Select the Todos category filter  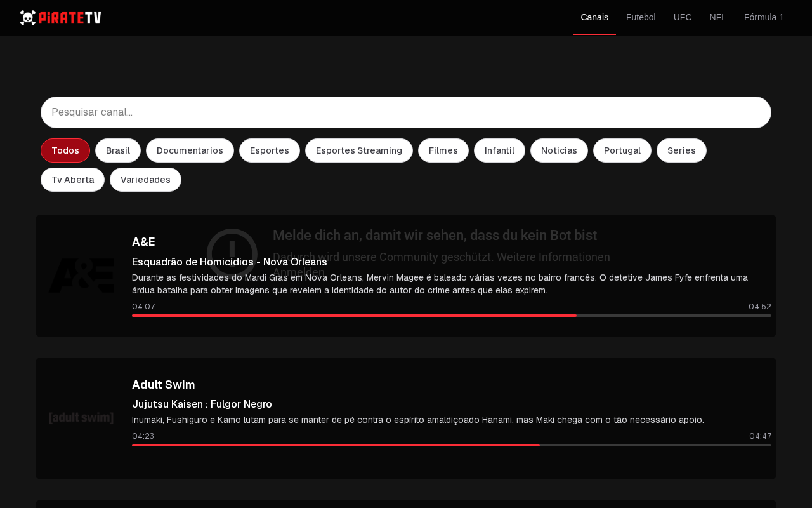(65, 150)
